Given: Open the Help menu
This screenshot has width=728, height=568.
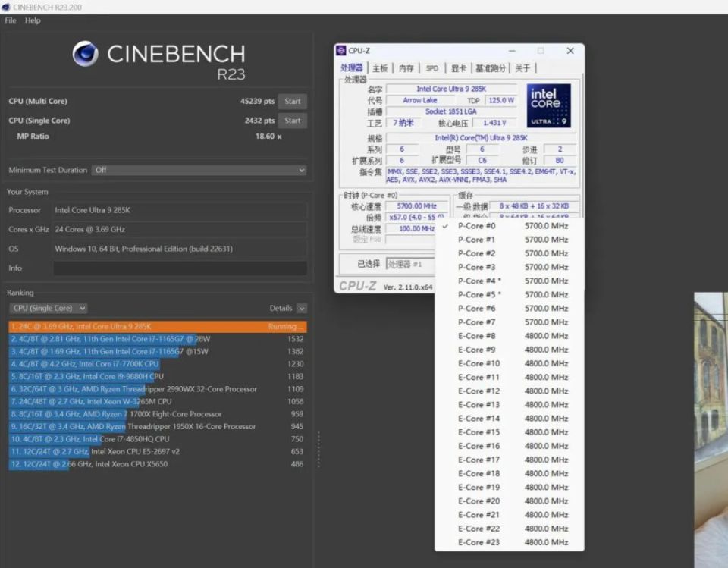Looking at the screenshot, I should tap(33, 20).
